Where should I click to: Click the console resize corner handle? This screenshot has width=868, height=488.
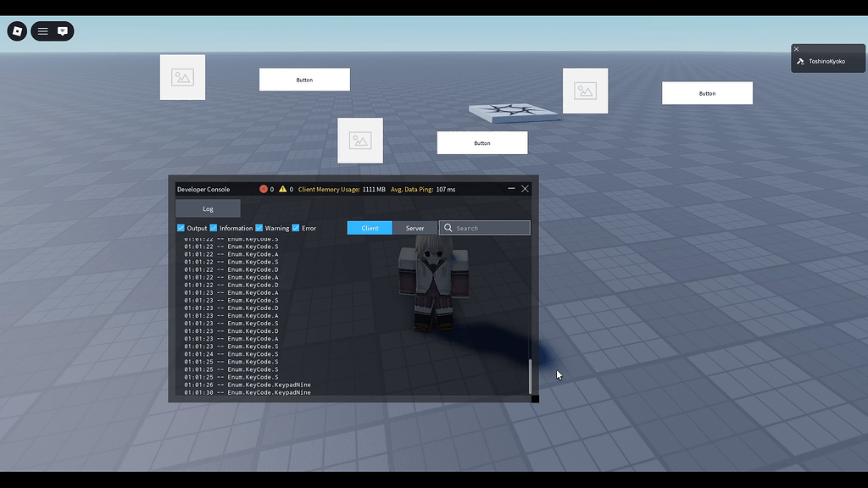[x=535, y=399]
